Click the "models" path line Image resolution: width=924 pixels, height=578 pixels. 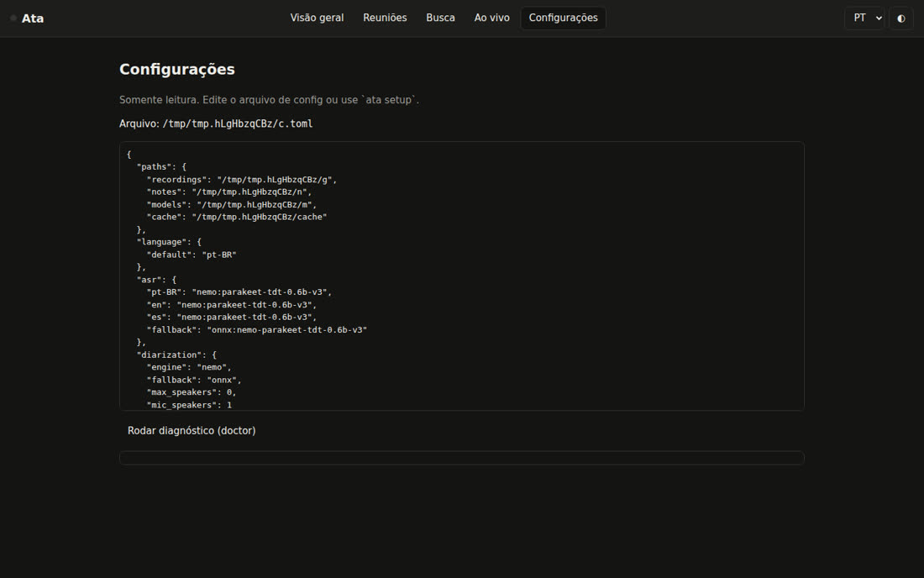232,204
